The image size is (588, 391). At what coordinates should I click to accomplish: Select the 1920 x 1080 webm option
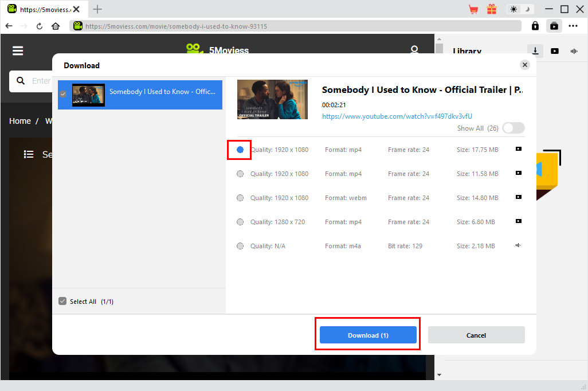point(240,198)
